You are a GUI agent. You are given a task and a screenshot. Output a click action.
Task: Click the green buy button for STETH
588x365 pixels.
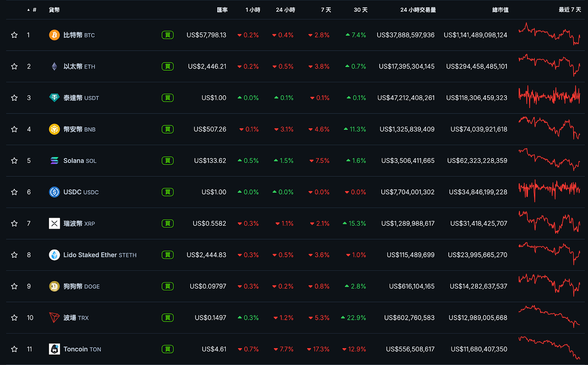(x=168, y=255)
